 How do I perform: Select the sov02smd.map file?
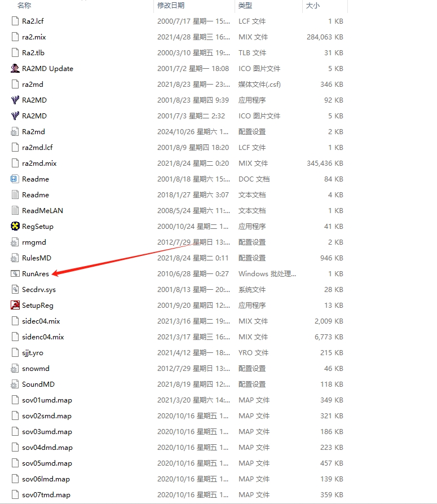pyautogui.click(x=47, y=415)
